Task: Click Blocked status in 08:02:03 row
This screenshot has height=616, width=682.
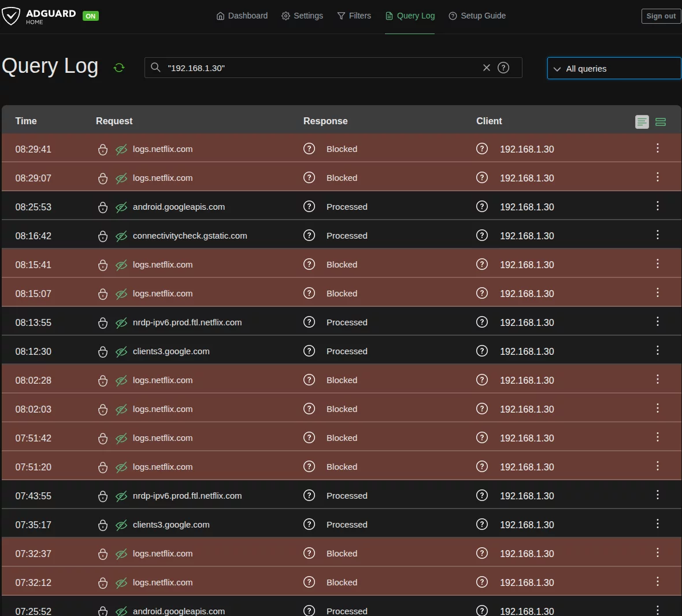Action: (342, 410)
